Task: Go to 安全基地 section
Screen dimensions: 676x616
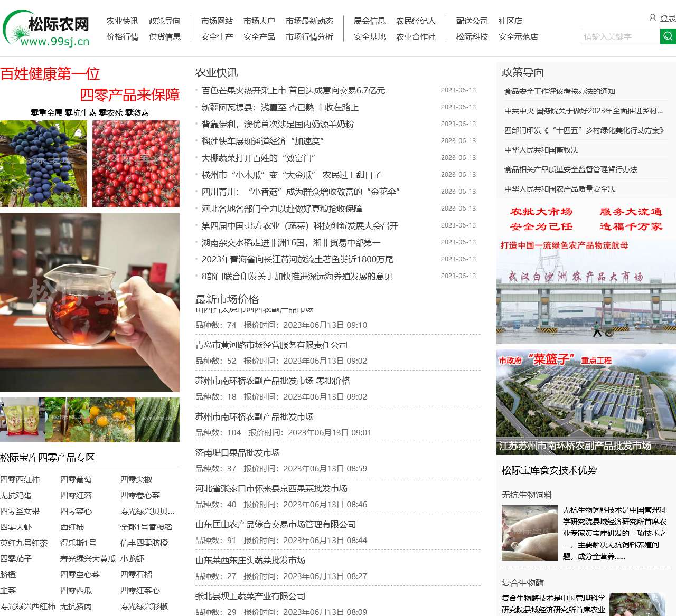Action: (370, 37)
